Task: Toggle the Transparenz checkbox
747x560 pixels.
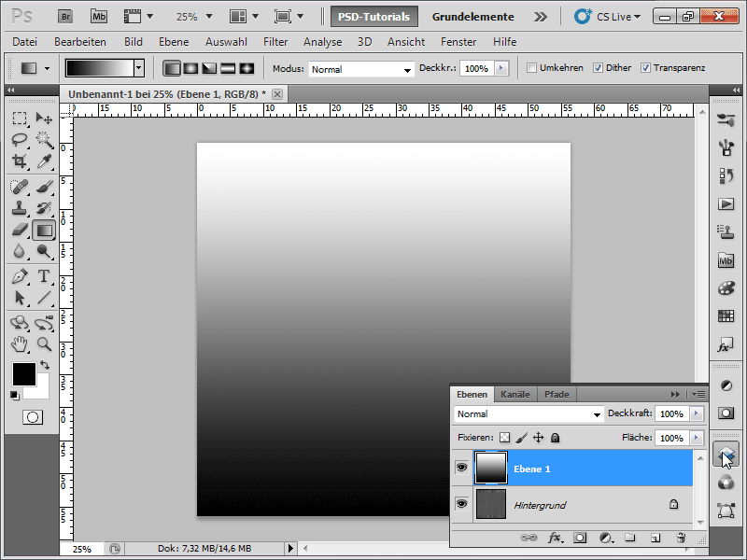Action: (x=645, y=67)
